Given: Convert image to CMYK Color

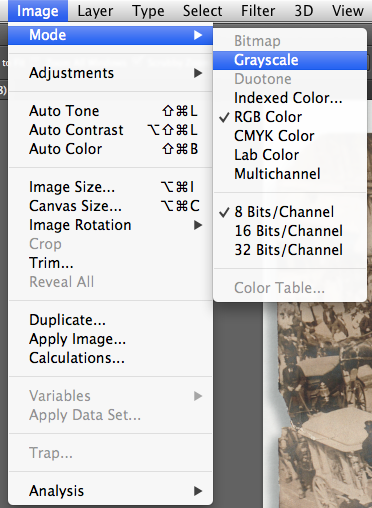Looking at the screenshot, I should (290, 136).
